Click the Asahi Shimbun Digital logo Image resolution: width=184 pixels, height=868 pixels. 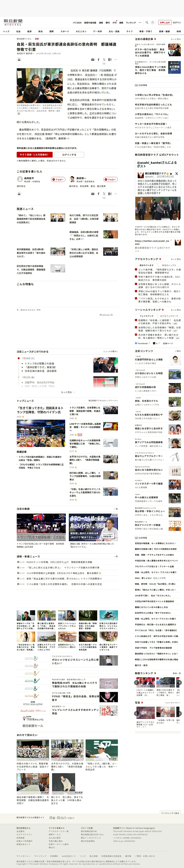[x=13, y=22]
